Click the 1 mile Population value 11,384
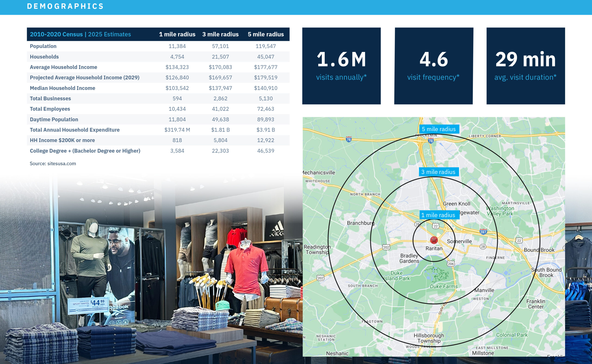The image size is (592, 364). (177, 46)
